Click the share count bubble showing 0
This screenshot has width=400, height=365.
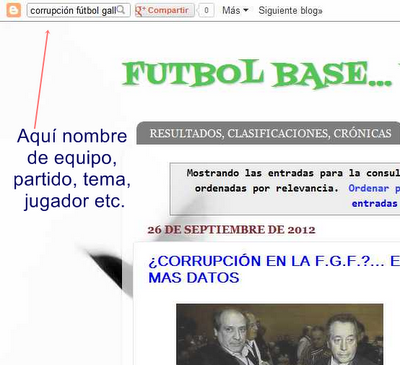[206, 10]
